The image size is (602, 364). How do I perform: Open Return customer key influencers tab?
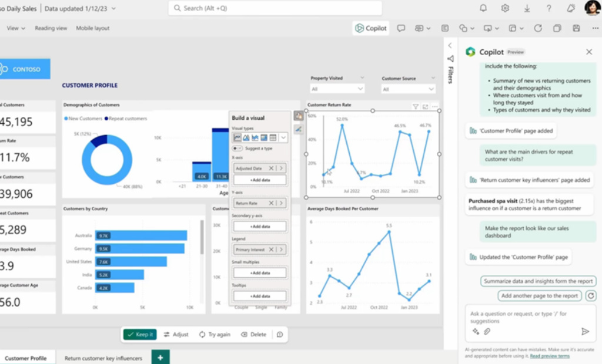[x=103, y=358]
